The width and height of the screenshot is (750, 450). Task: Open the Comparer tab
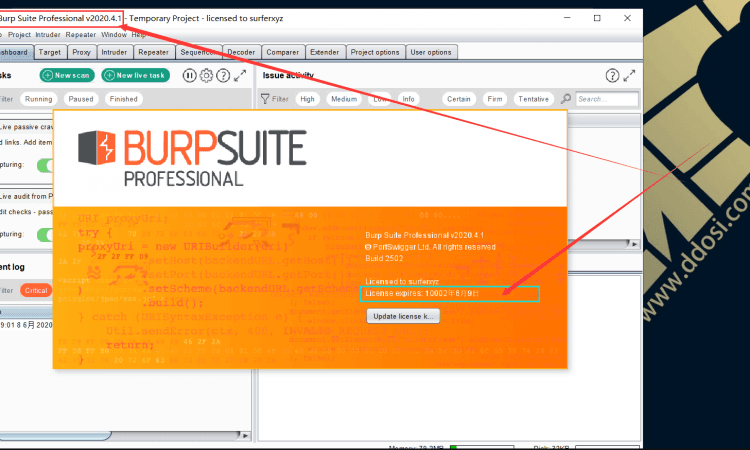pos(283,52)
